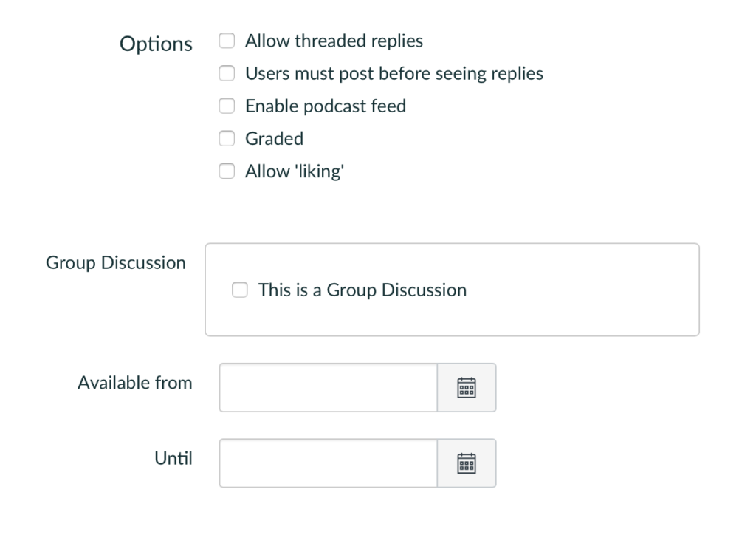This screenshot has width=756, height=535.
Task: Click the Enable podcast feed text label
Action: click(x=325, y=106)
